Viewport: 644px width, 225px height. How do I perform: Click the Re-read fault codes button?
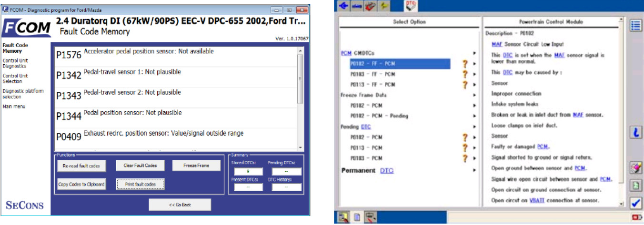coord(80,166)
